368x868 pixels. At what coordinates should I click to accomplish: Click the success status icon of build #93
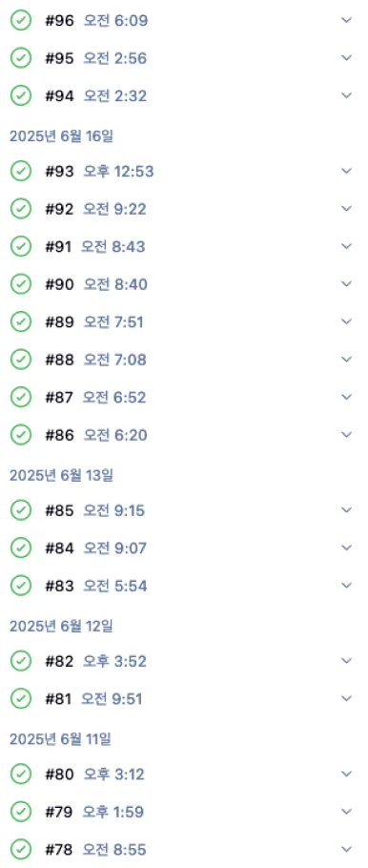click(21, 171)
